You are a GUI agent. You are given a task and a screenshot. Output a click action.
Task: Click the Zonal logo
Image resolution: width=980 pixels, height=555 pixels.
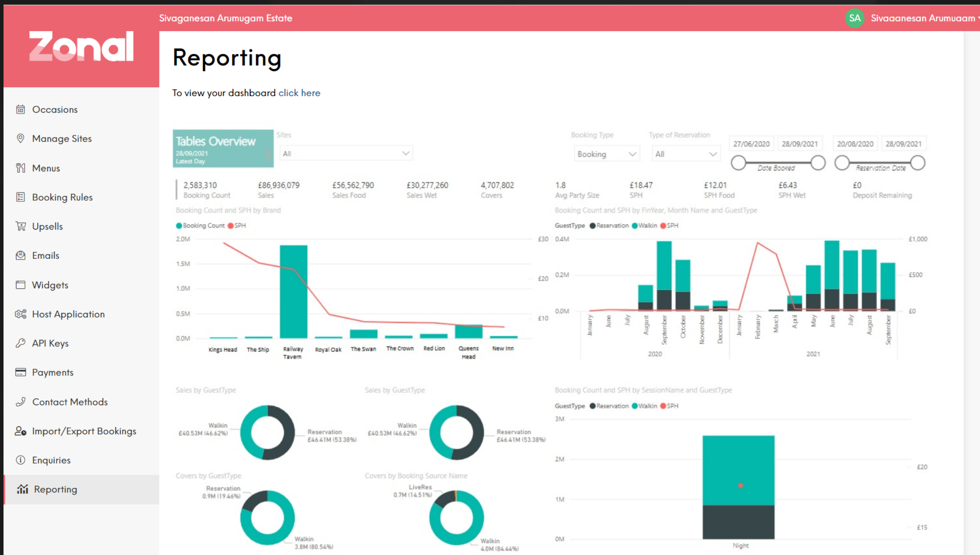pyautogui.click(x=81, y=47)
